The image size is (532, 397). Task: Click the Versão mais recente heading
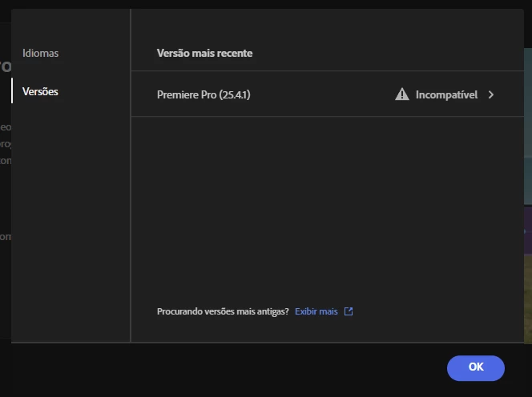point(204,54)
